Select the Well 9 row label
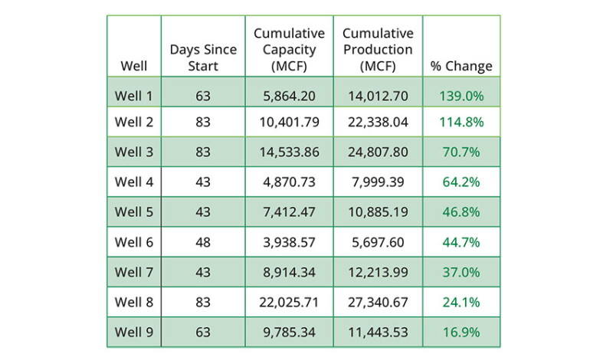Image resolution: width=613 pixels, height=364 pixels. (133, 332)
